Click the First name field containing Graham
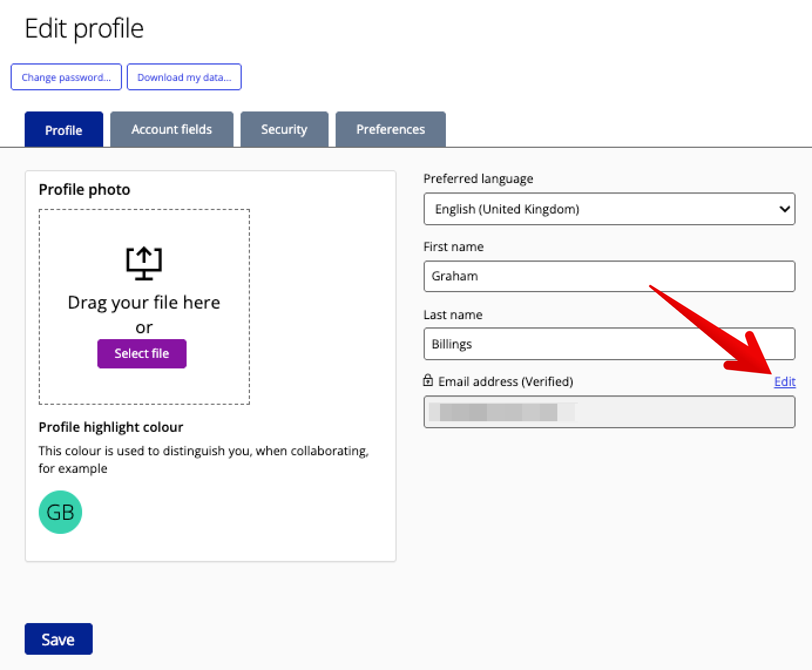Viewport: 812px width, 670px height. pyautogui.click(x=609, y=276)
